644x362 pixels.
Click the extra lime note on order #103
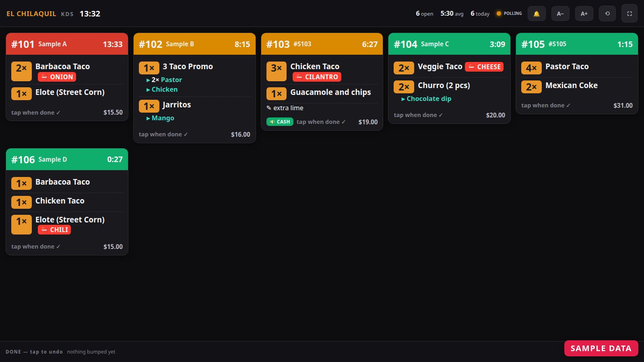click(x=285, y=108)
